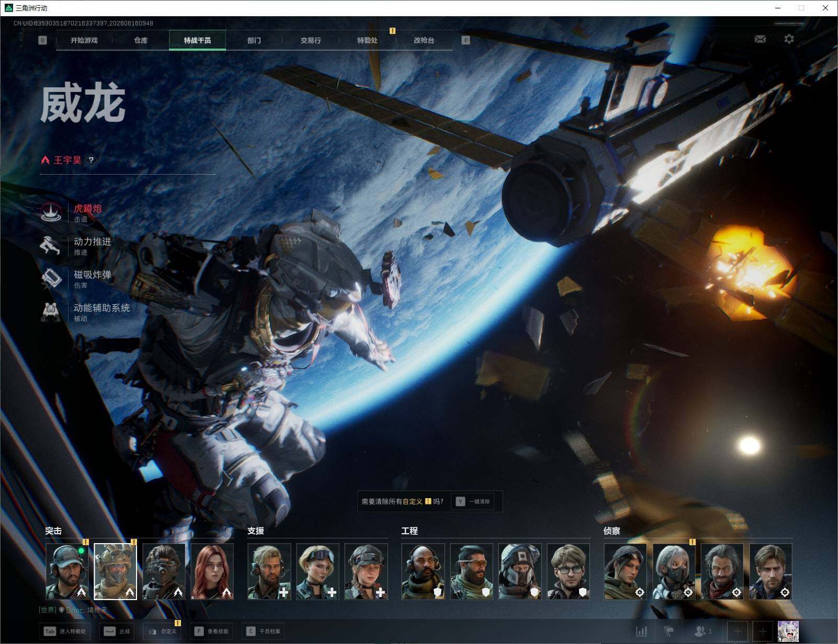Open the 改枪台 tab
838x644 pixels.
(424, 40)
